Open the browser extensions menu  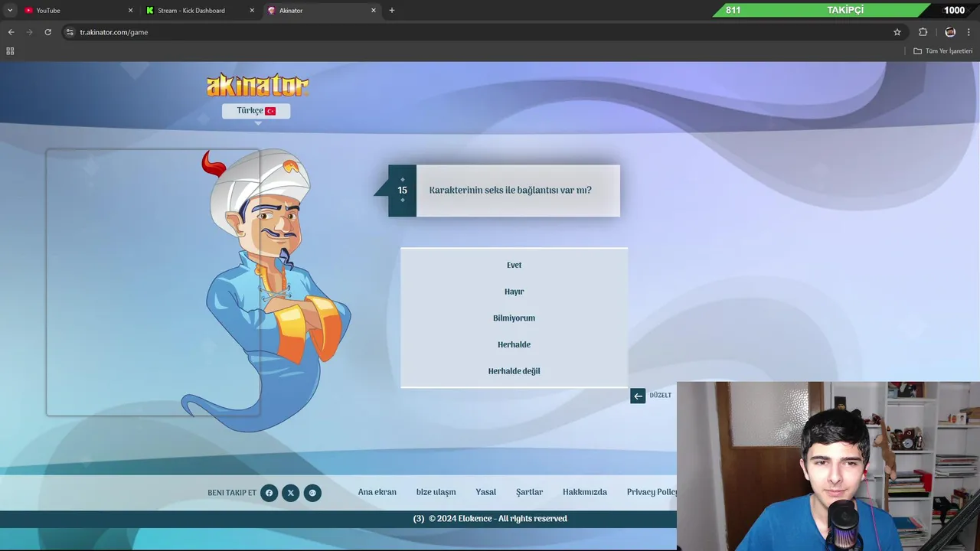tap(923, 32)
